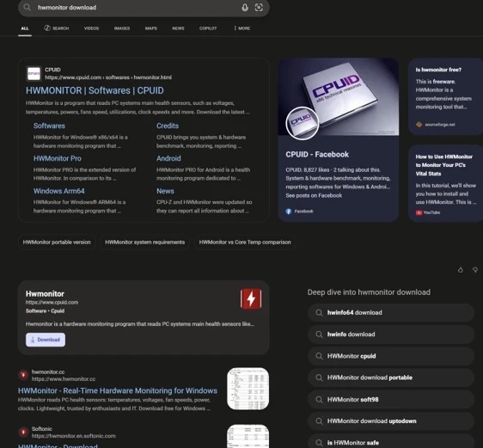Switch to the Videos tab
The width and height of the screenshot is (483, 448).
click(91, 28)
